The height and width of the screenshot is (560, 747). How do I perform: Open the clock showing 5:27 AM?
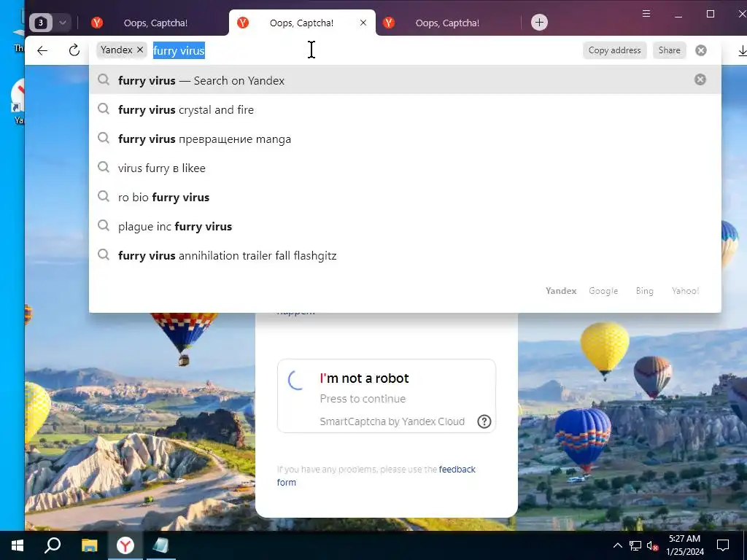coord(684,545)
